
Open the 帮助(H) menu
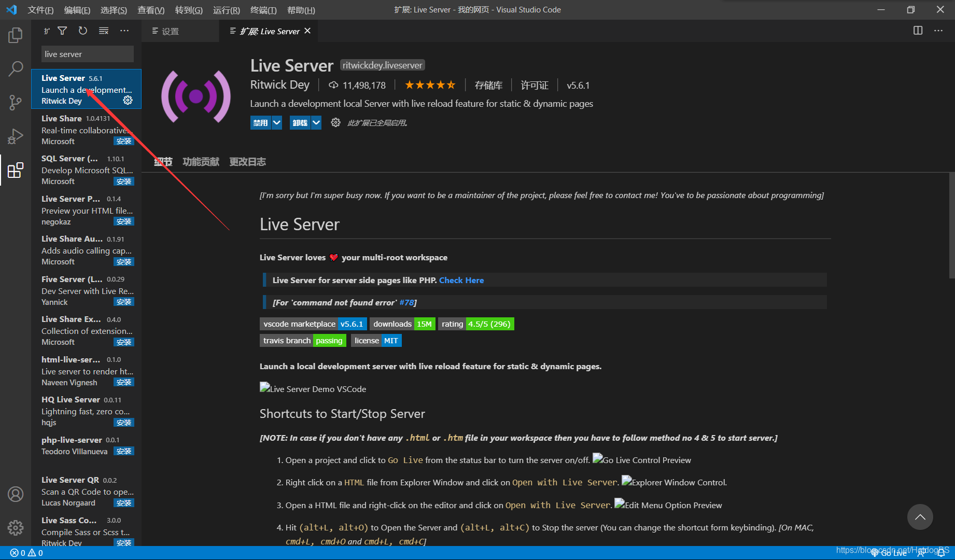point(301,10)
